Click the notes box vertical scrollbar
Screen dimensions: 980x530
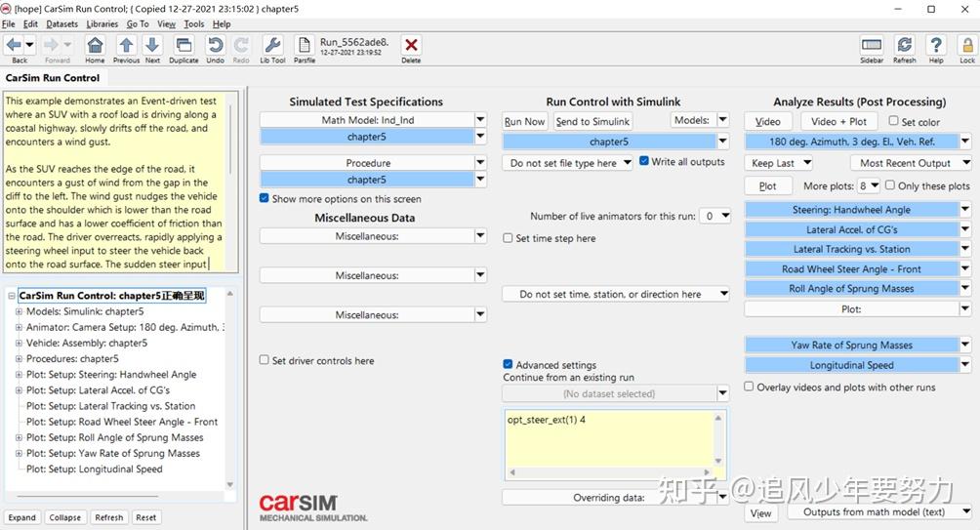[x=231, y=182]
